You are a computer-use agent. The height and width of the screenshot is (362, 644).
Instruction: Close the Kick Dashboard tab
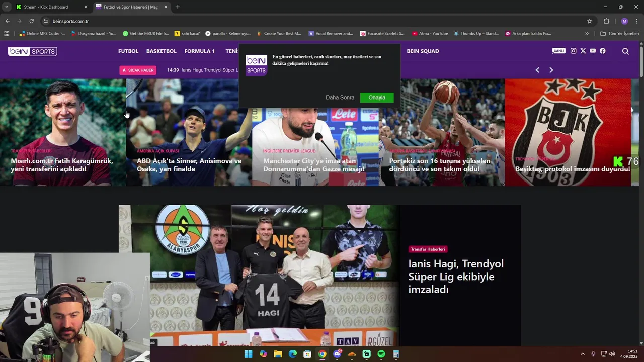[x=86, y=7]
